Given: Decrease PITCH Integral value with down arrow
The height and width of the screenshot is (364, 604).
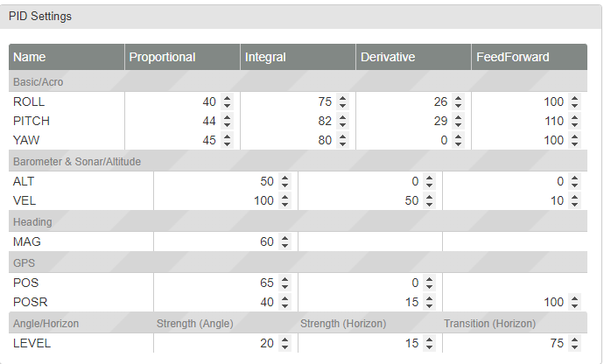Looking at the screenshot, I should 343,124.
